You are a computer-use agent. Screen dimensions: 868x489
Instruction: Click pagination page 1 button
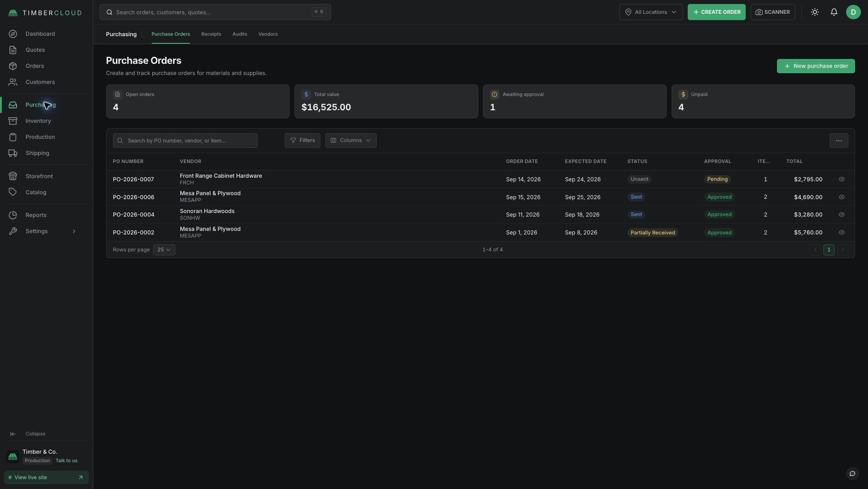pos(829,250)
